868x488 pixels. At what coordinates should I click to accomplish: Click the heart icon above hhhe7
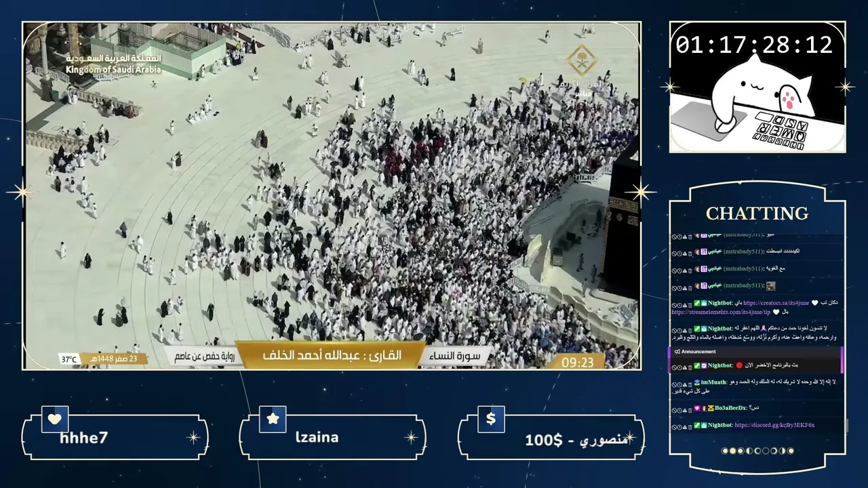55,419
